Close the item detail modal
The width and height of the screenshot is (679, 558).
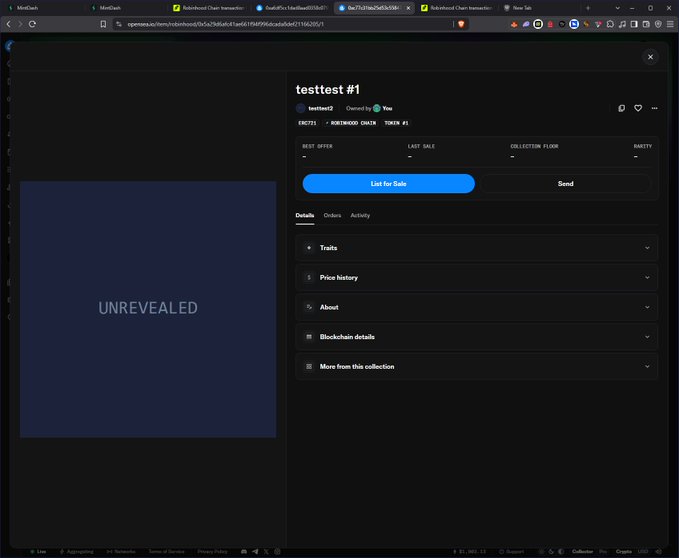pyautogui.click(x=650, y=57)
